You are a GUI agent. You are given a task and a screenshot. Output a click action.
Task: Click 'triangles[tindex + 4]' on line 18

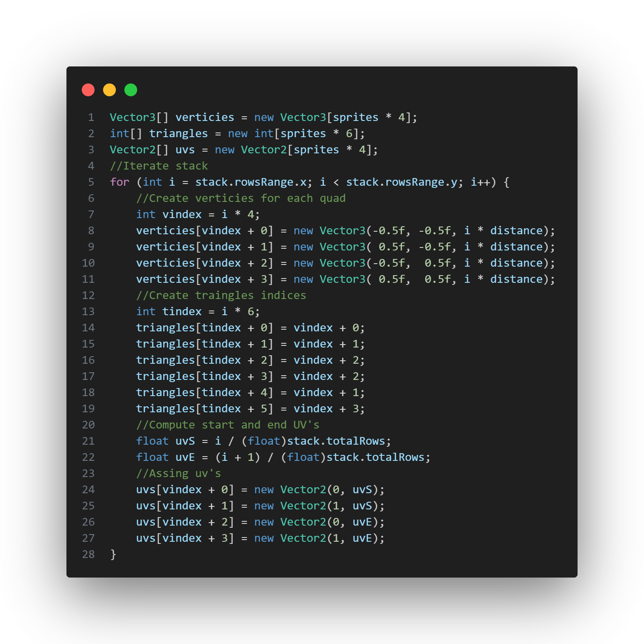pos(205,392)
